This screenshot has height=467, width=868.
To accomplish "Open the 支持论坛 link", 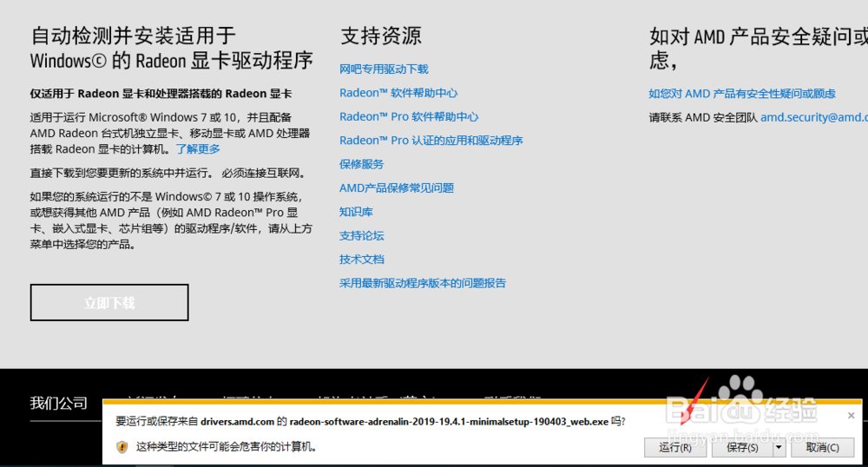I will coord(361,236).
